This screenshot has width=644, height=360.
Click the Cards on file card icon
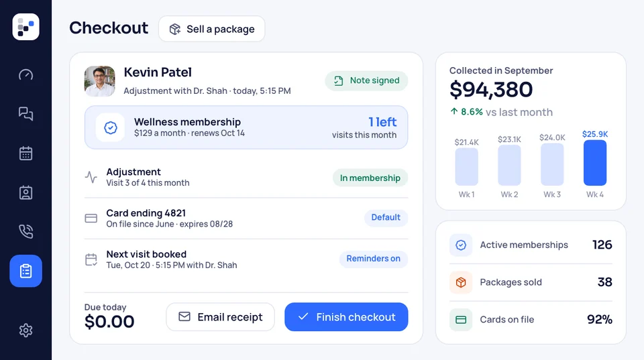[x=461, y=320]
